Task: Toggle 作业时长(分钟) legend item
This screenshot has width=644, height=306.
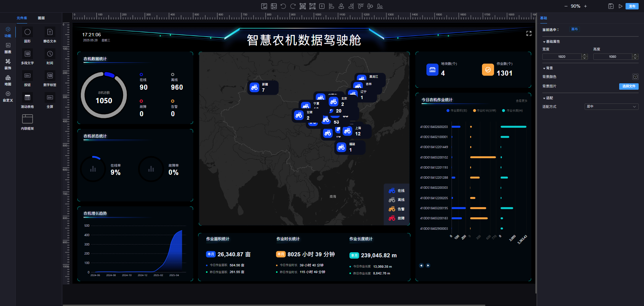Action: [484, 111]
